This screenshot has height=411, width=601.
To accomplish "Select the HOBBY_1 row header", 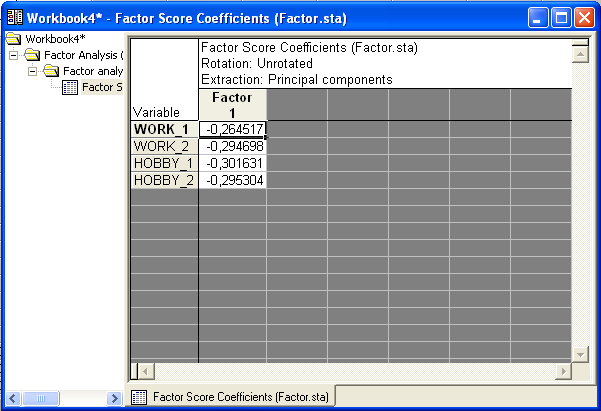I will [x=164, y=163].
